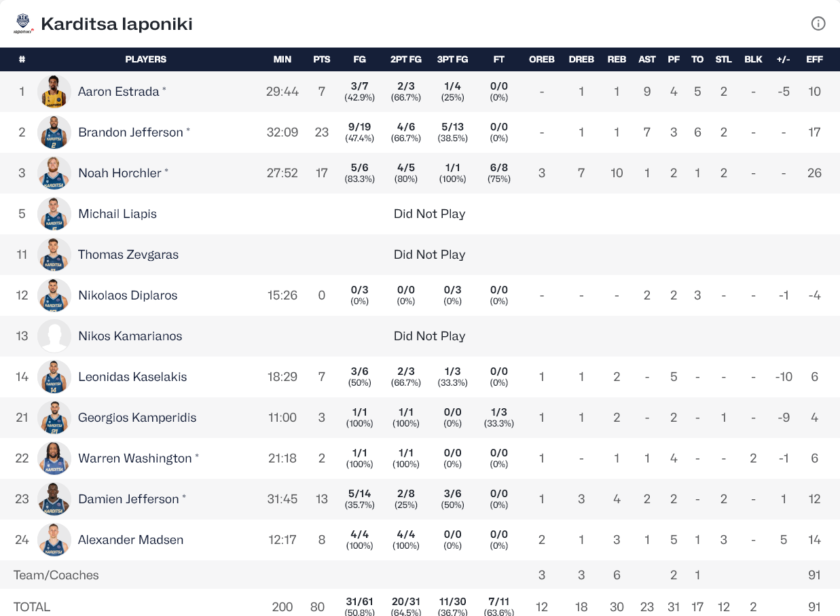Click the EFF column header
Screen dimensions: 840x616
pyautogui.click(x=814, y=59)
